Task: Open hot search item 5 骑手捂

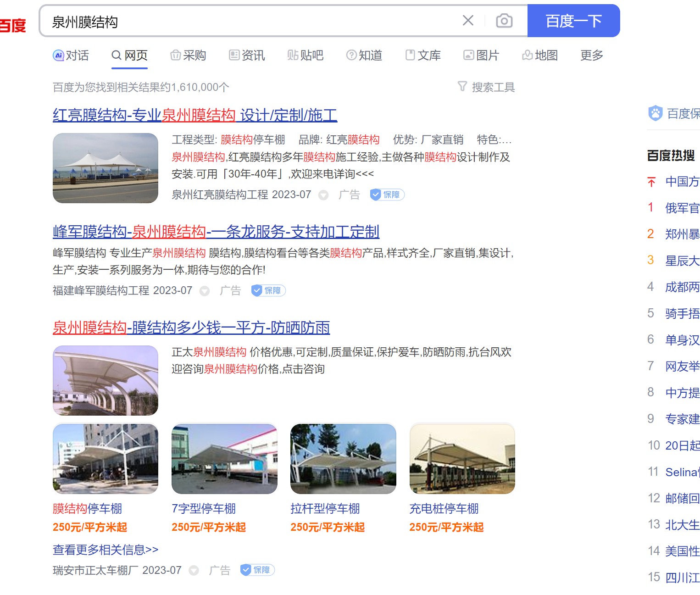Action: [x=683, y=314]
